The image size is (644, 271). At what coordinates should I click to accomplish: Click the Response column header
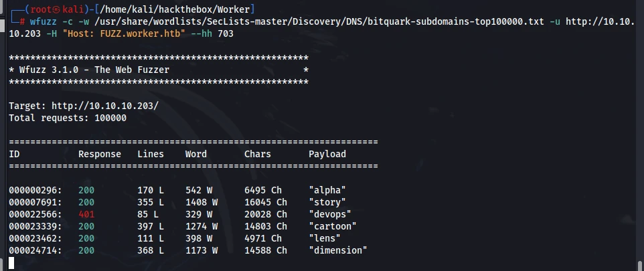[100, 154]
